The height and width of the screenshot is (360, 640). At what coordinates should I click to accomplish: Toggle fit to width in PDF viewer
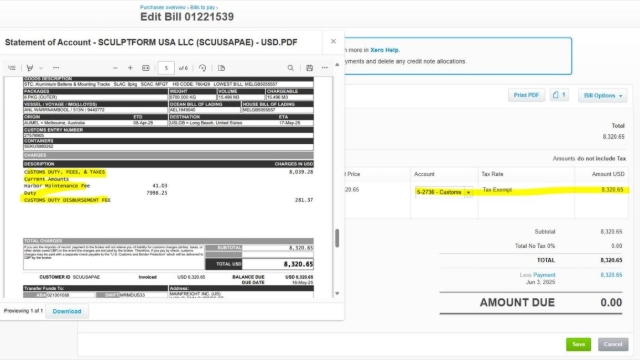coord(146,68)
